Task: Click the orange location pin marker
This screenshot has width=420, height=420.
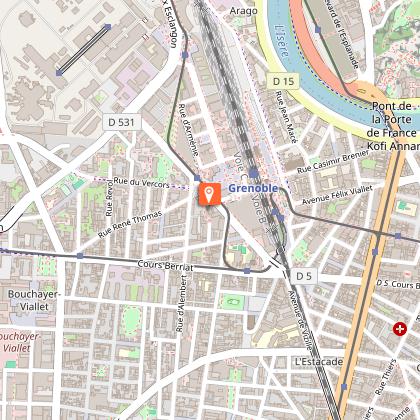Action: point(210,194)
